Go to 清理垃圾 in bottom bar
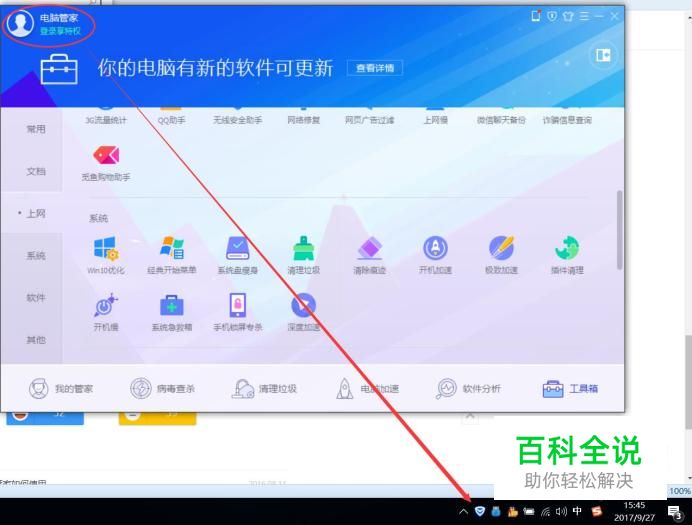The image size is (692, 525). pos(264,389)
